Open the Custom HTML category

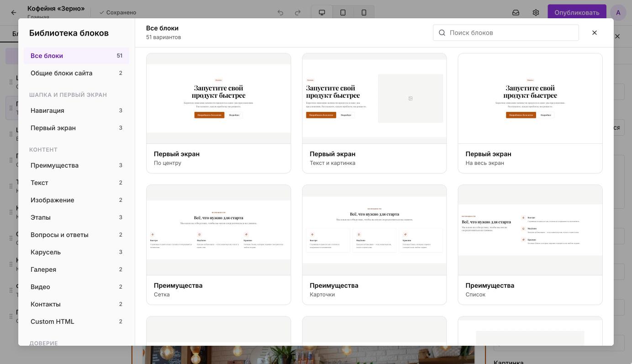(x=76, y=322)
